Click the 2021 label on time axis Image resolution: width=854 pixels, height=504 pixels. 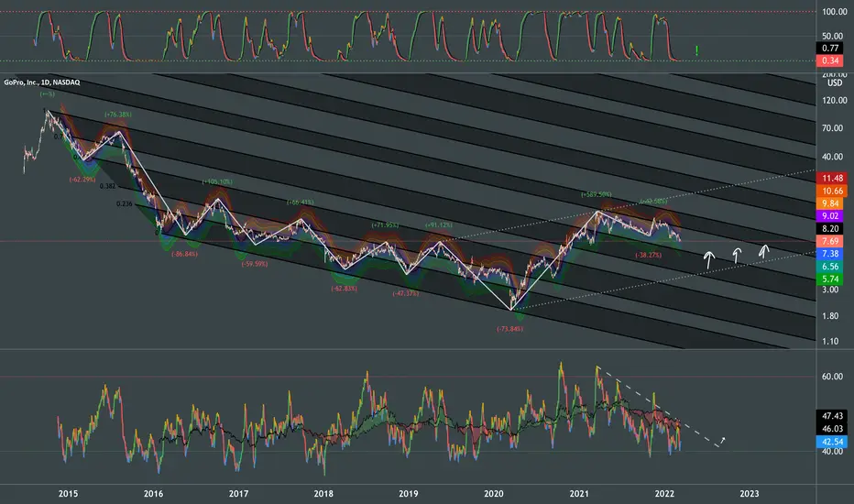point(579,494)
